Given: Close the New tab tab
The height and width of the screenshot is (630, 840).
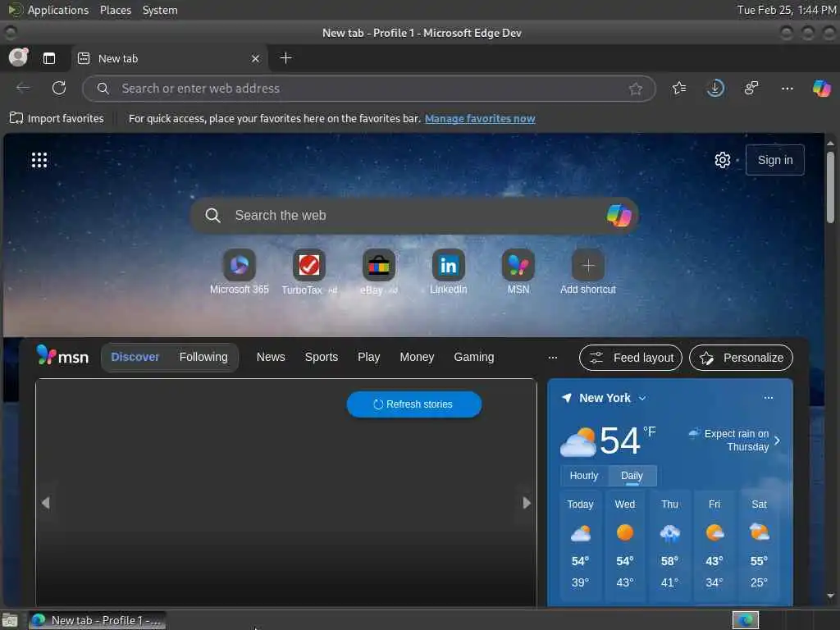Looking at the screenshot, I should (256, 58).
